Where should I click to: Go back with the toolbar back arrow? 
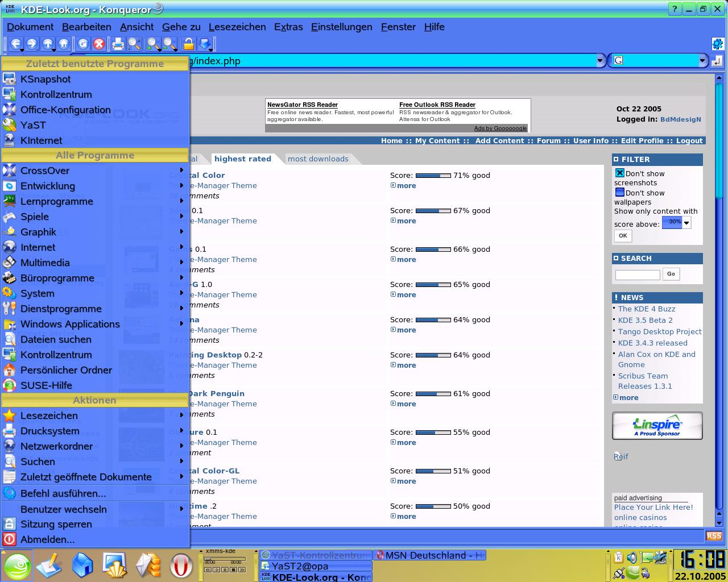15,44
